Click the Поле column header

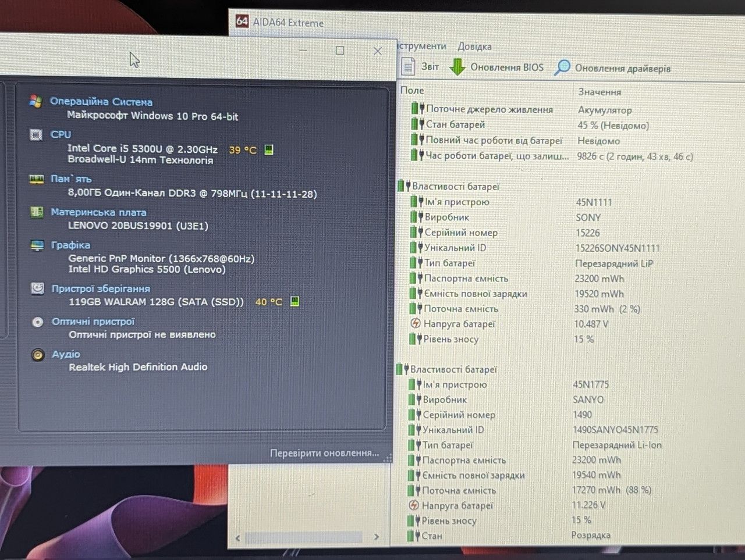click(x=412, y=90)
